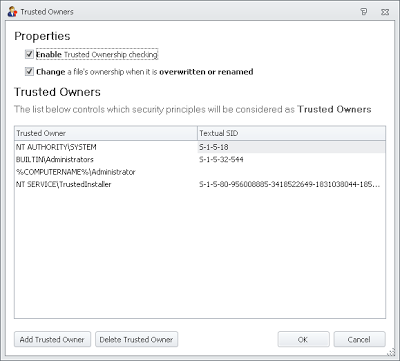Click the S-1-5-32-544 SID cell
The height and width of the screenshot is (361, 400).
pyautogui.click(x=221, y=159)
